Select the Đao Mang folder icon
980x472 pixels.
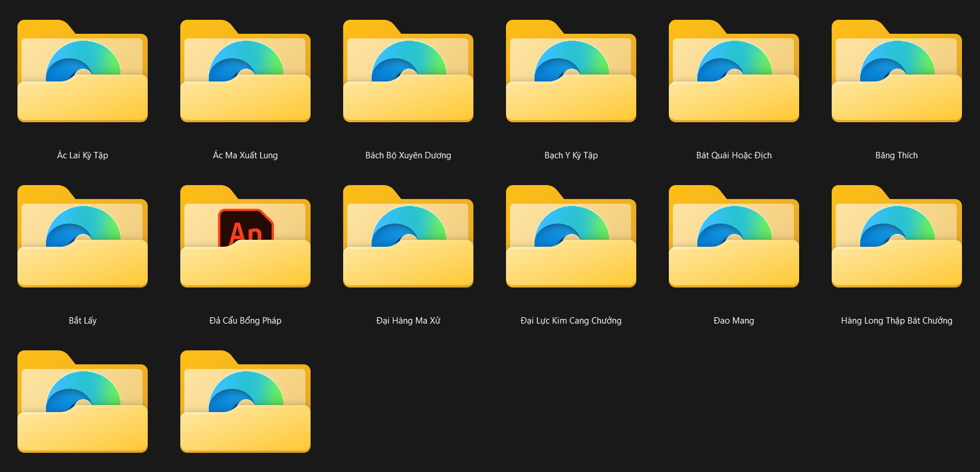pos(734,237)
